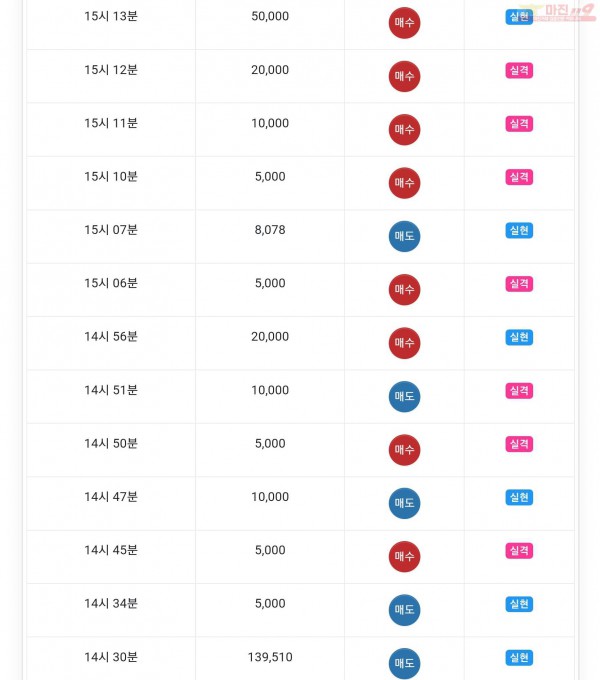Click the 매도 icon at 14시 34분
This screenshot has width=600, height=680.
[x=404, y=610]
